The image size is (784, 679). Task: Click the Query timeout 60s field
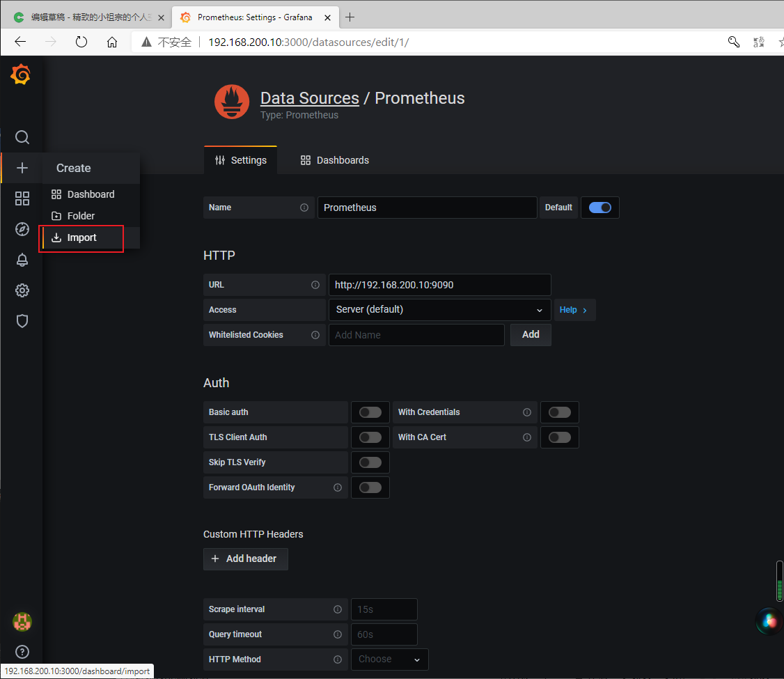[384, 634]
